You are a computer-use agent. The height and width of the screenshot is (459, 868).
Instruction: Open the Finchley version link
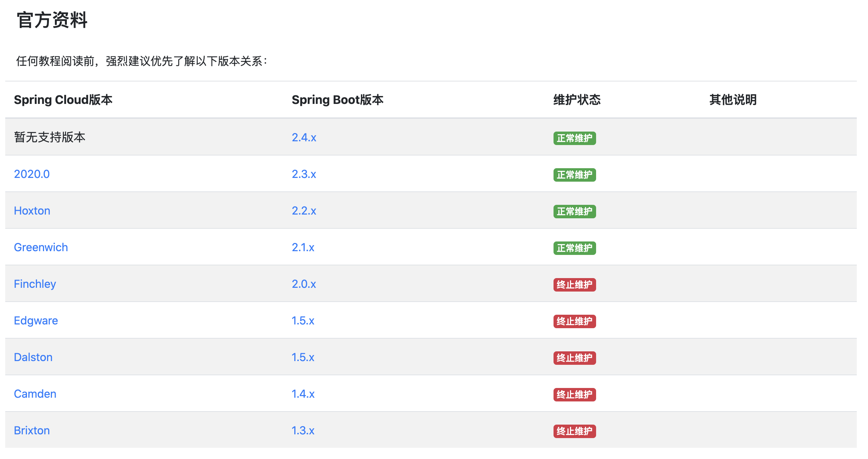tap(35, 284)
